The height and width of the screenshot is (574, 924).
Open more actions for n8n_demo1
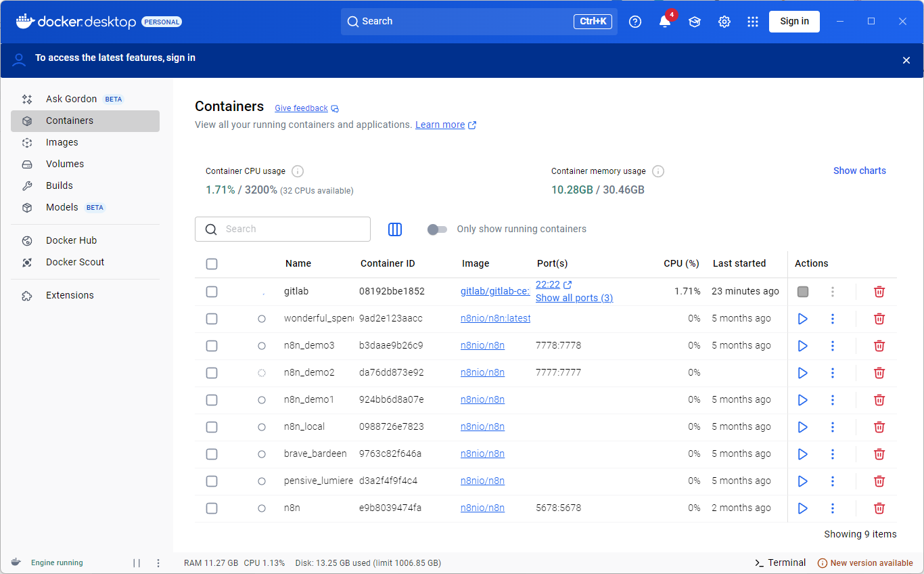833,400
